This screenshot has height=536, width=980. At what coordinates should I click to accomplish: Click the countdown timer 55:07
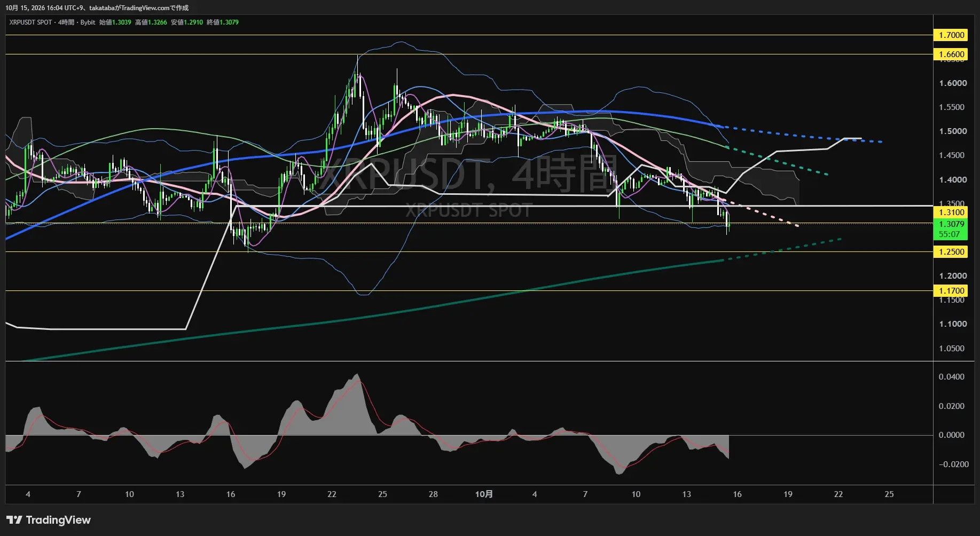(949, 234)
